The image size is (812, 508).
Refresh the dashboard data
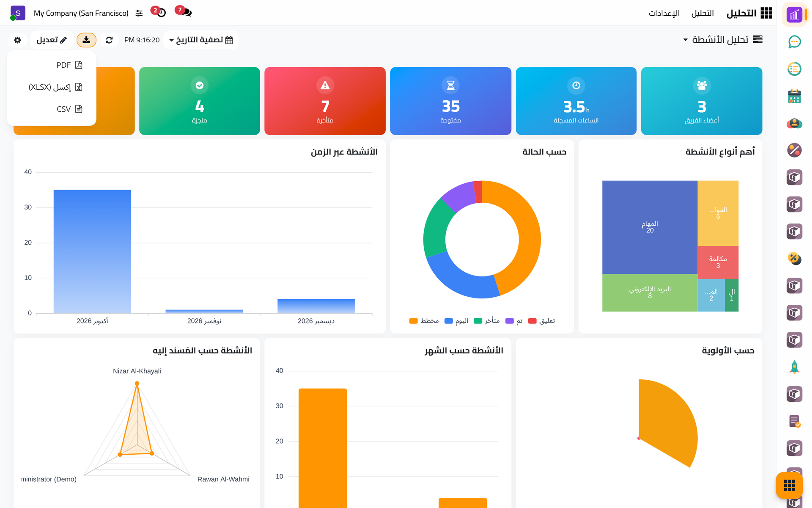109,40
